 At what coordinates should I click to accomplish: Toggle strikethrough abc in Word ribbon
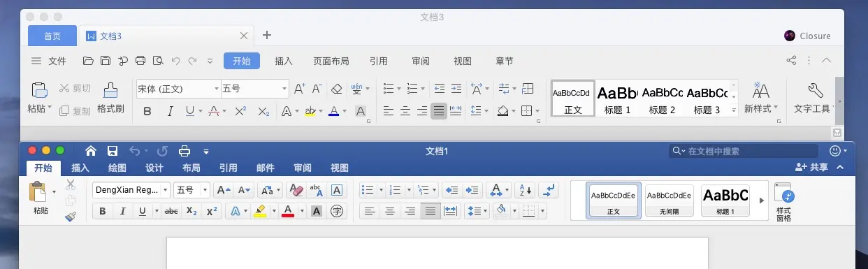pos(171,211)
